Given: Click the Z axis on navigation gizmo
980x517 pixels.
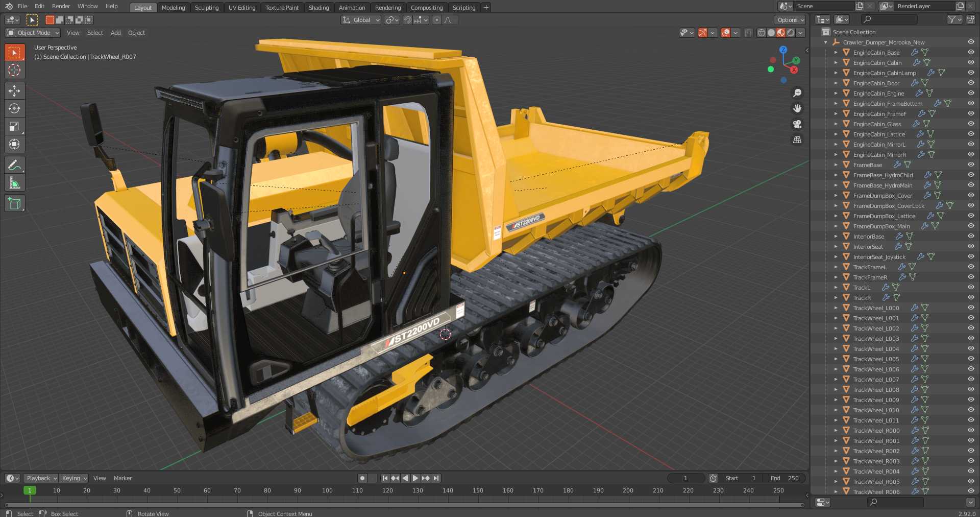Looking at the screenshot, I should [783, 50].
